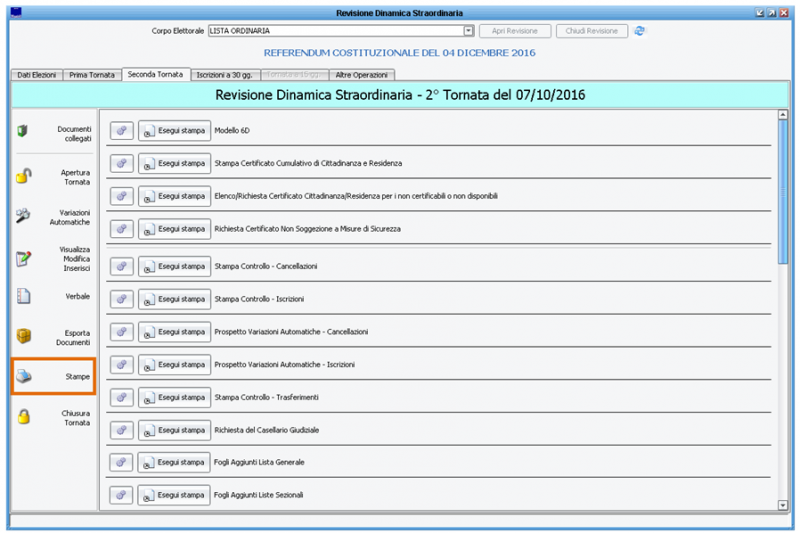Click link icon for Prospetto Variazioni Automatiche - Iscrizioni
The width and height of the screenshot is (800, 533).
[x=121, y=365]
